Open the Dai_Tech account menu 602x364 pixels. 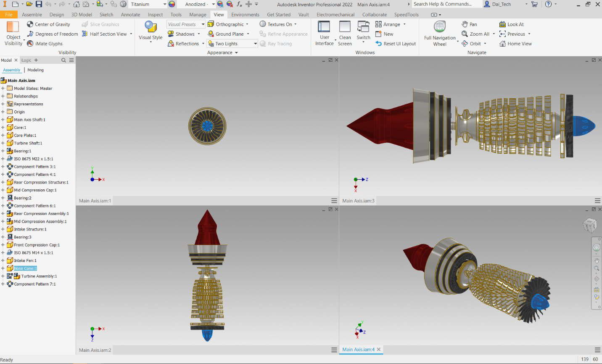click(505, 4)
